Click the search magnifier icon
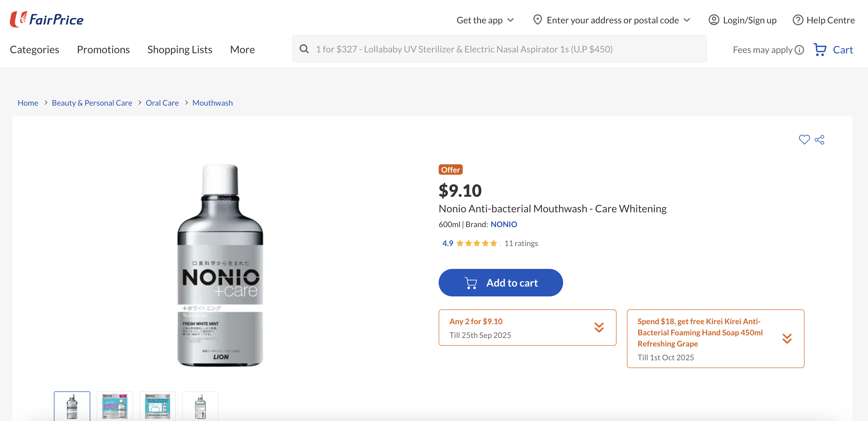The height and width of the screenshot is (421, 868). click(x=304, y=49)
